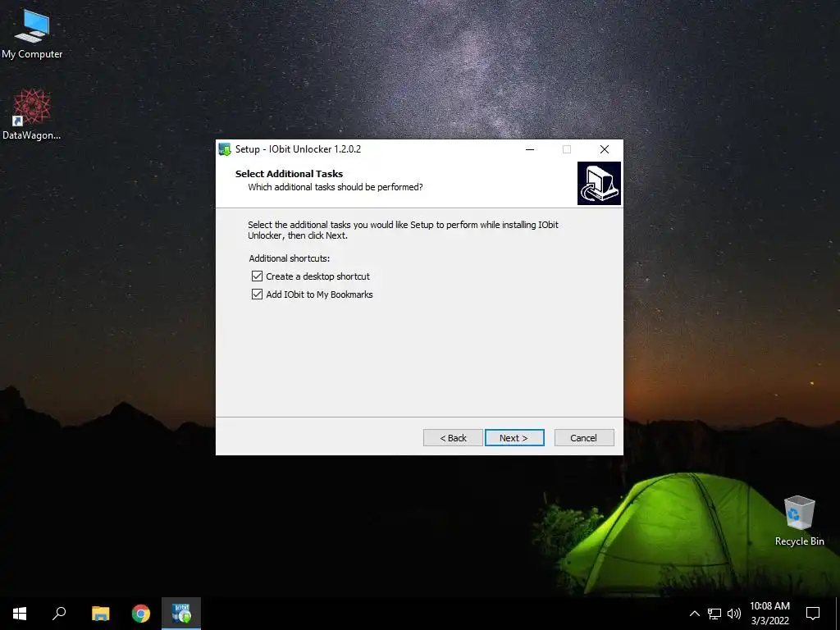Click the Show desktop sliver at taskbar end
Viewport: 840px width, 630px height.
(x=838, y=614)
